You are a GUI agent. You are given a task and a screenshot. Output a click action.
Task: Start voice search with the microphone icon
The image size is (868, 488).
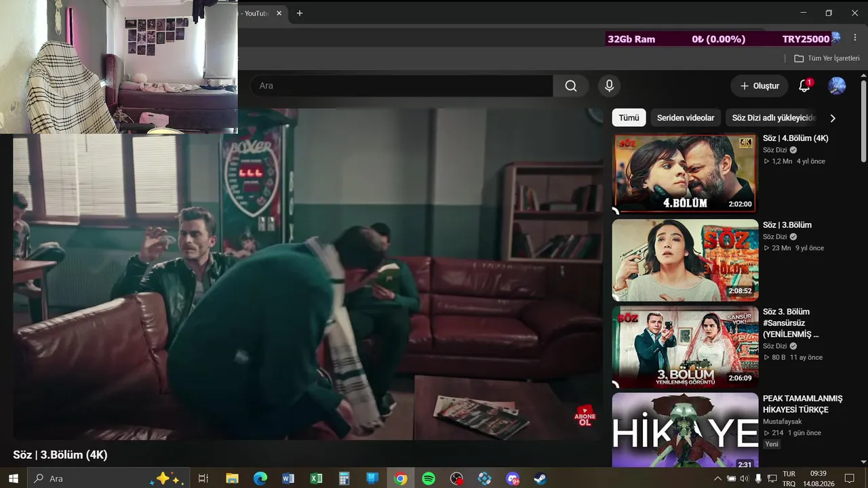coord(609,86)
